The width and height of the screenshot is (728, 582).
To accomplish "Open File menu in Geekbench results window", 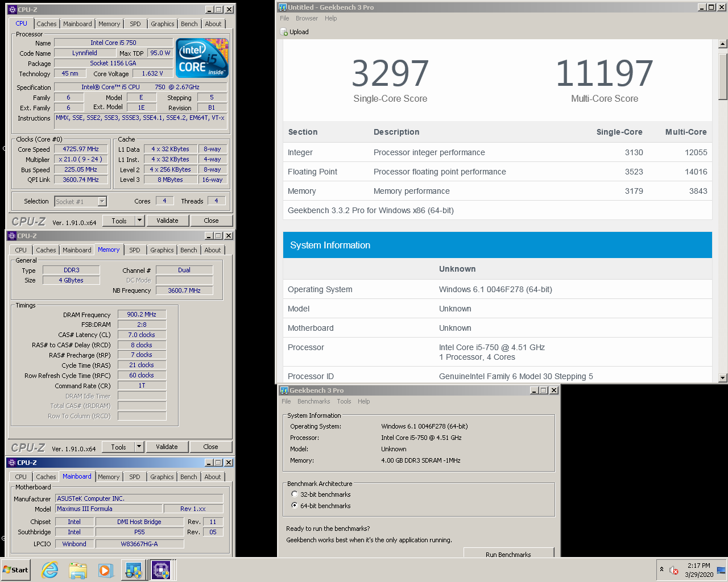I will (x=284, y=18).
